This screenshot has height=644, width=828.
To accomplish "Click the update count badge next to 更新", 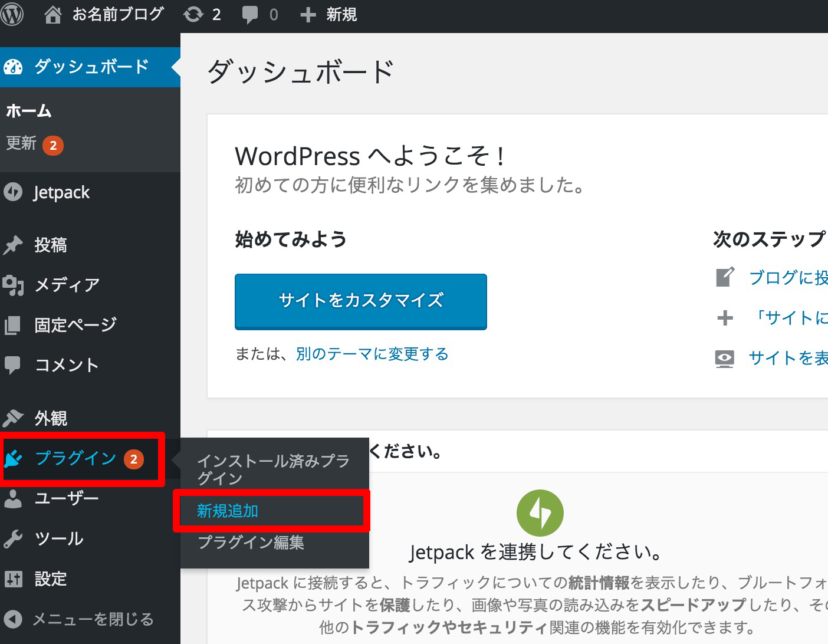I will (x=53, y=145).
